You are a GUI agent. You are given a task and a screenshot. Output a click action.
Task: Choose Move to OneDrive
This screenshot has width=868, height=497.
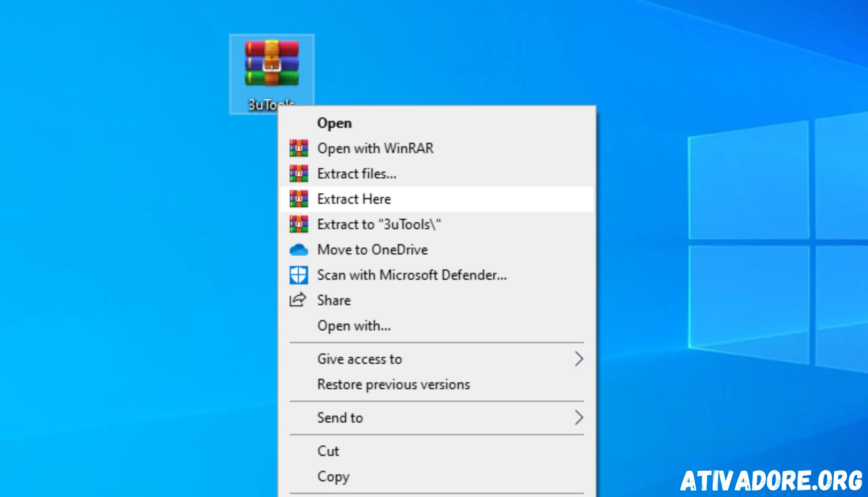[x=437, y=250]
